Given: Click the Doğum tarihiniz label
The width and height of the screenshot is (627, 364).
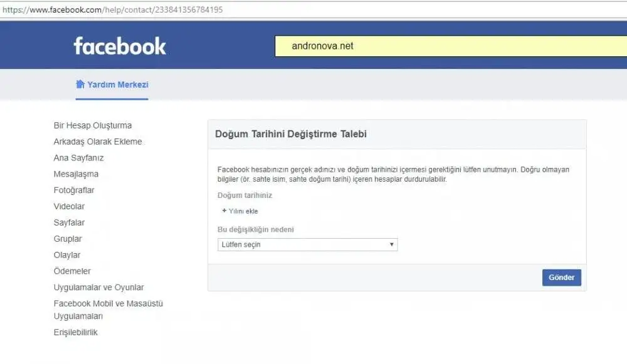Looking at the screenshot, I should pyautogui.click(x=245, y=195).
